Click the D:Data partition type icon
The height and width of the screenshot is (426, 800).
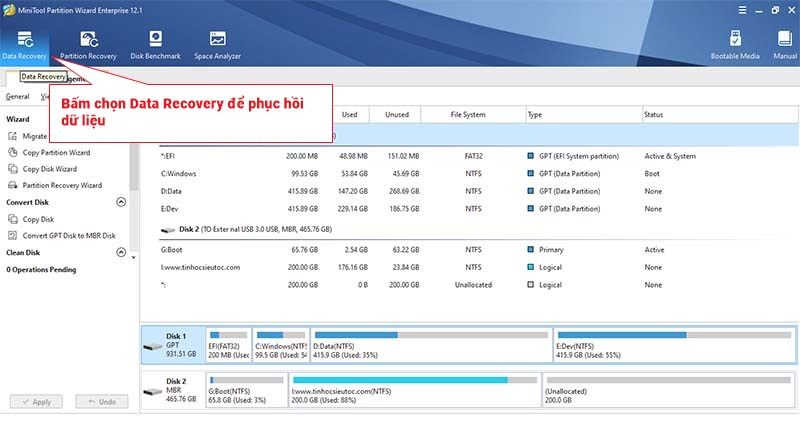(531, 191)
